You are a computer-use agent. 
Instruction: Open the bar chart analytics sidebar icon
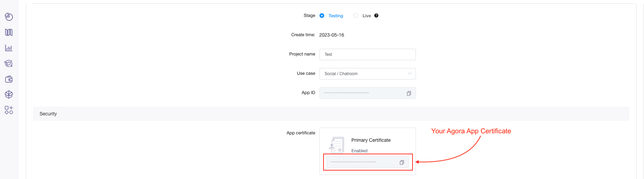coord(9,48)
